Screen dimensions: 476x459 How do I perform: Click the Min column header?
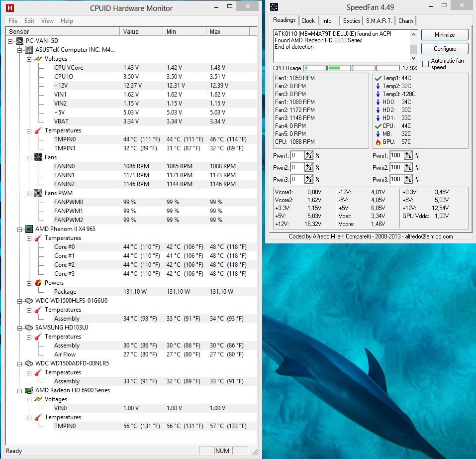point(185,31)
